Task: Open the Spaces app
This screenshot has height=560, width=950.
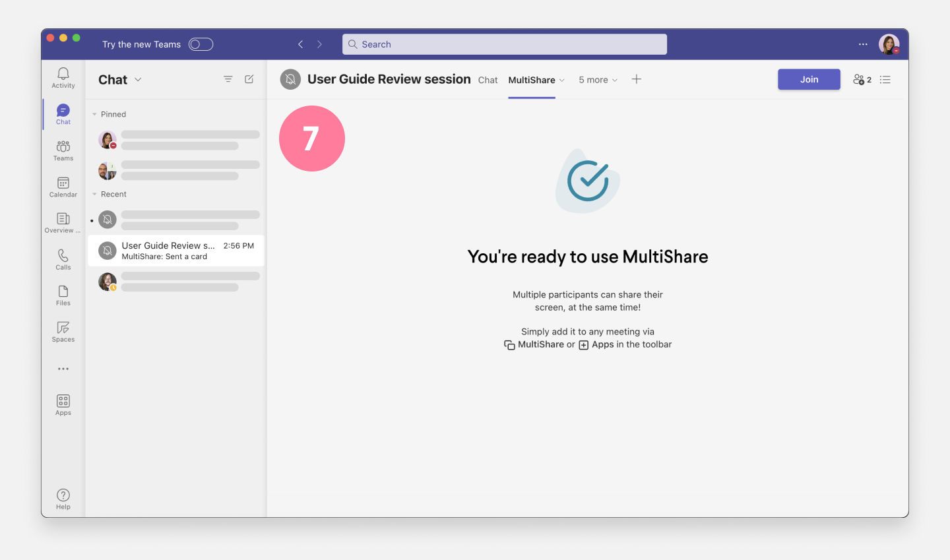Action: coord(63,330)
